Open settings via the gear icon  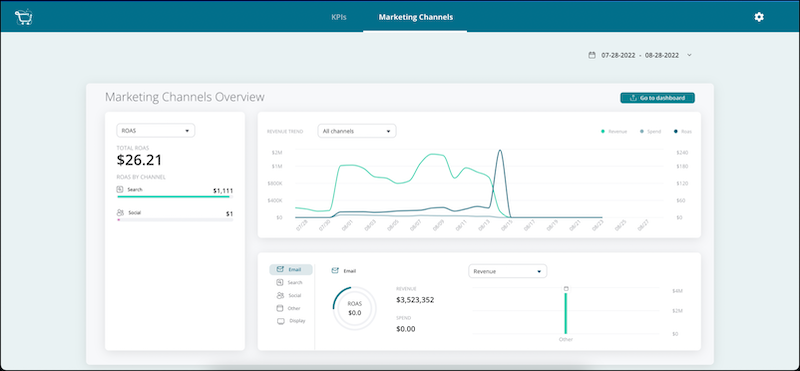click(759, 17)
